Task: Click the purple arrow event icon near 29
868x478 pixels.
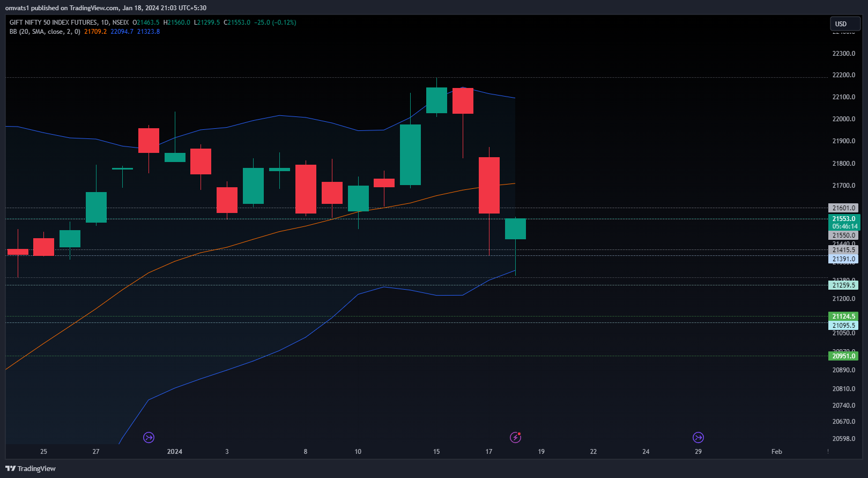Action: (x=698, y=438)
